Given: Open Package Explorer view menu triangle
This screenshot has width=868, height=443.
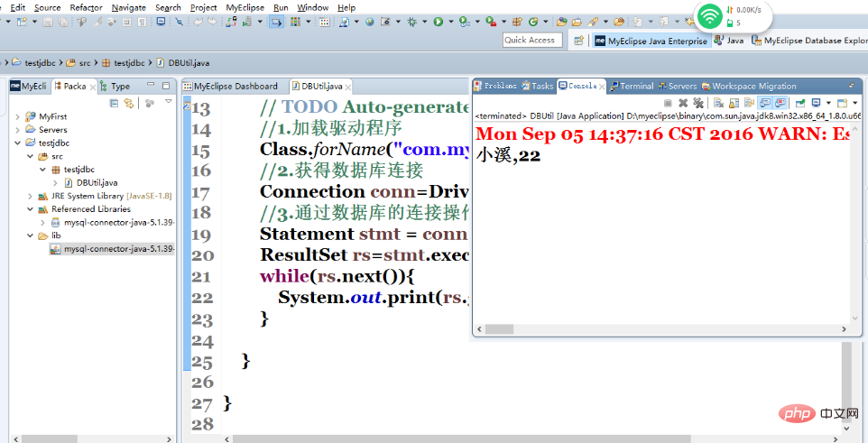Looking at the screenshot, I should click(x=169, y=101).
